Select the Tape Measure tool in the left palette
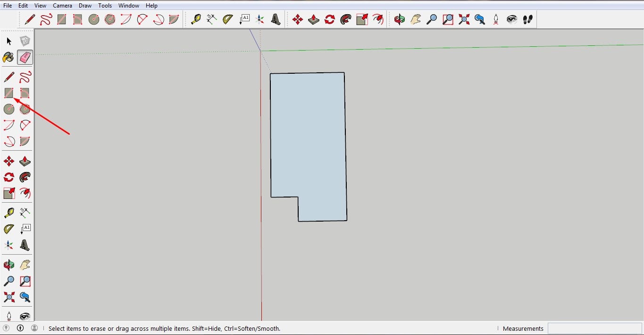 coord(9,213)
